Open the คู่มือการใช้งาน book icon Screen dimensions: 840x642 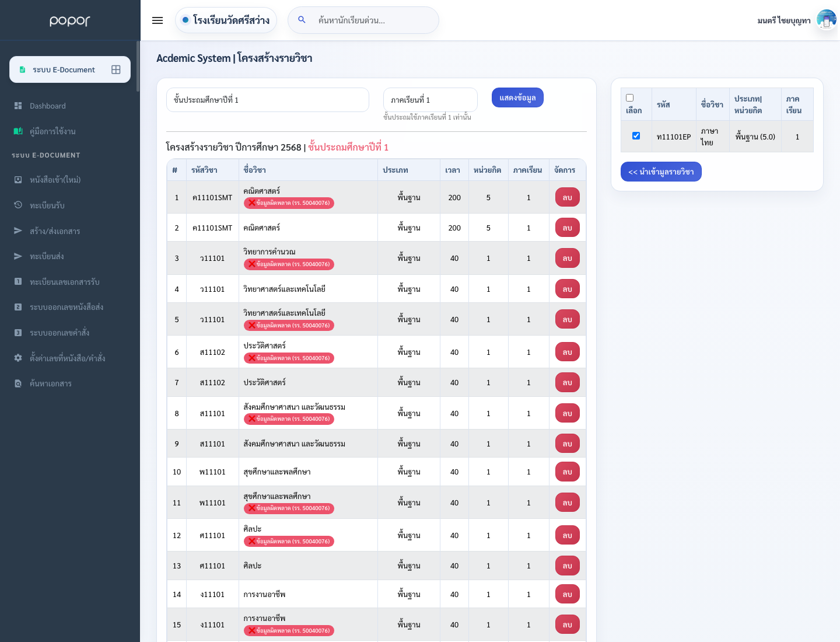point(18,131)
